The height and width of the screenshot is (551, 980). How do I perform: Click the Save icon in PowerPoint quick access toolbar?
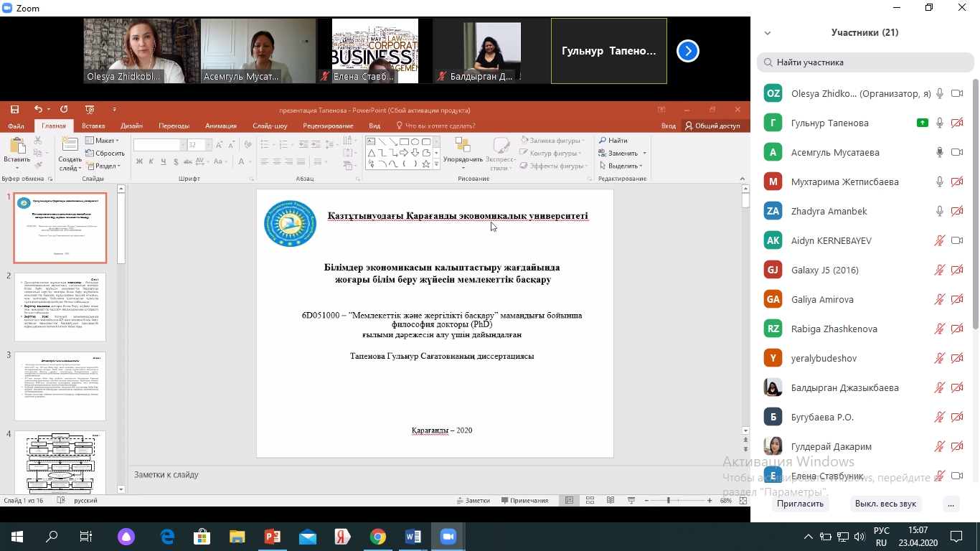14,110
